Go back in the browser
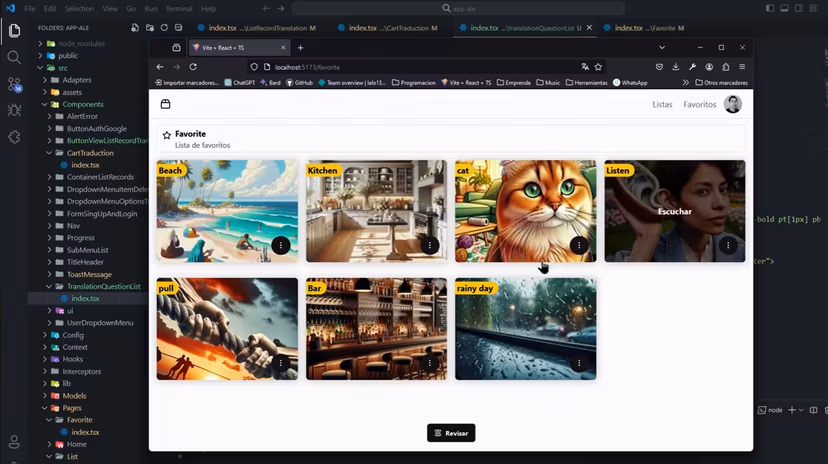Screen dimensions: 828x464 160,67
